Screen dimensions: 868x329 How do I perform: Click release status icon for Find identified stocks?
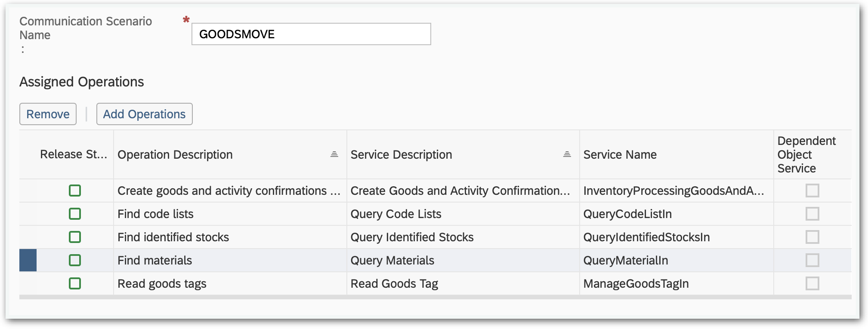click(75, 237)
